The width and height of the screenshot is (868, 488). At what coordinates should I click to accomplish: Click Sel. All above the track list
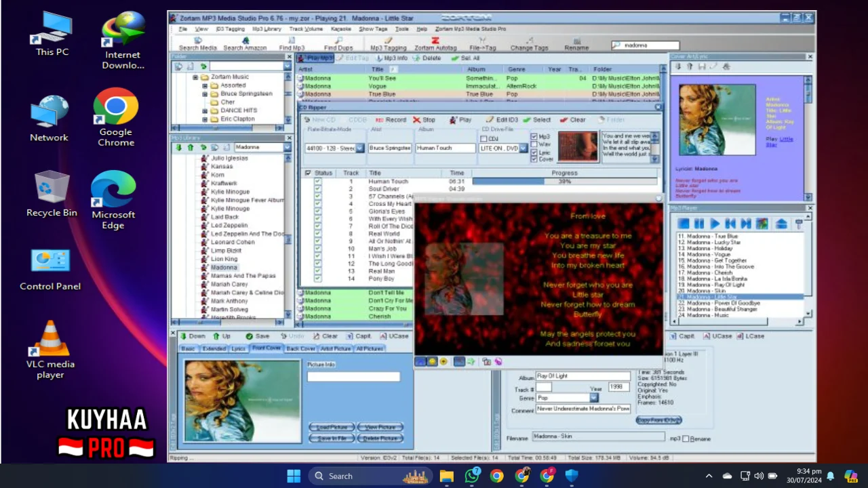tap(465, 58)
